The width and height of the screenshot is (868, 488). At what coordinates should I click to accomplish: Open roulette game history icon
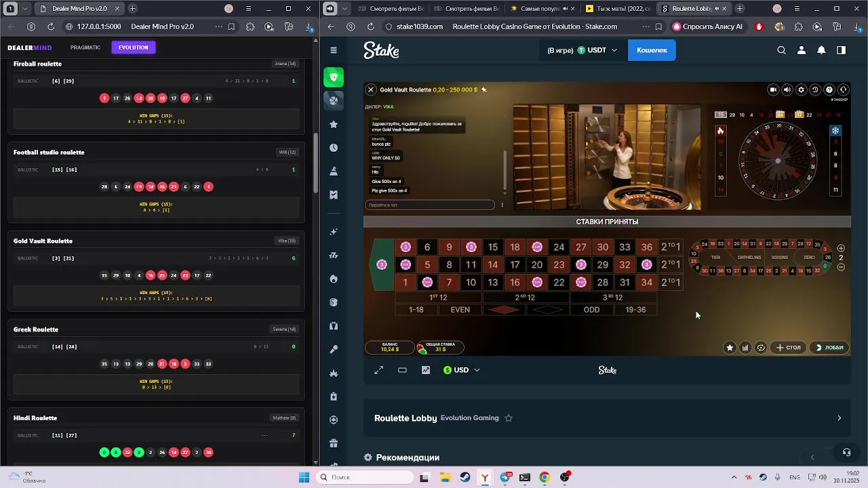click(815, 89)
